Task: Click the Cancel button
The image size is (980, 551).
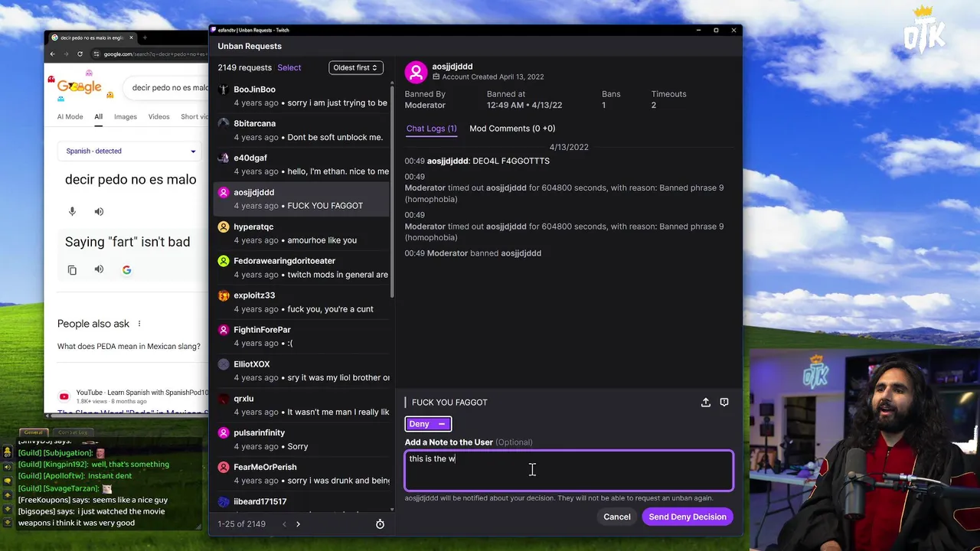Action: pyautogui.click(x=617, y=517)
